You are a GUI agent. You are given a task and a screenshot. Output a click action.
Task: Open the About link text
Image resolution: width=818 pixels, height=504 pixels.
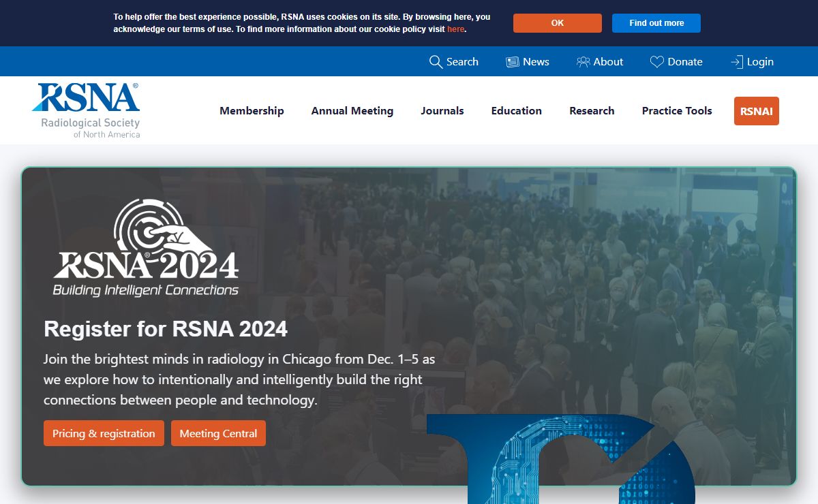coord(608,62)
